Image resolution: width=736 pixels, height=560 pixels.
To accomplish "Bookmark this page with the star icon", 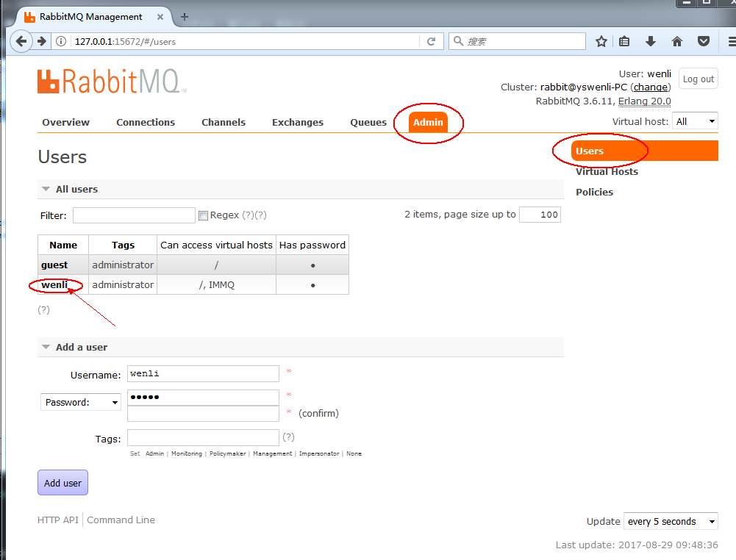I will [601, 41].
